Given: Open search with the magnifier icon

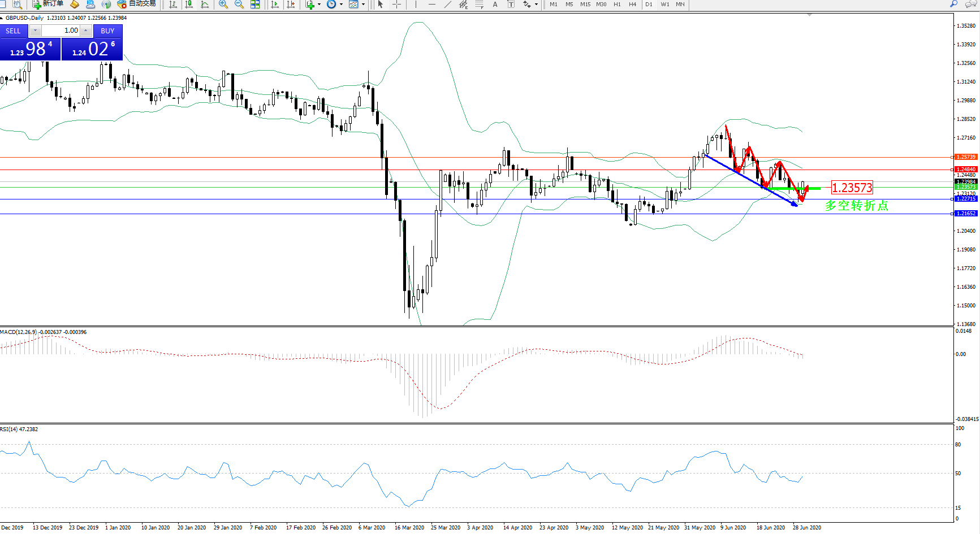Looking at the screenshot, I should (x=954, y=4).
